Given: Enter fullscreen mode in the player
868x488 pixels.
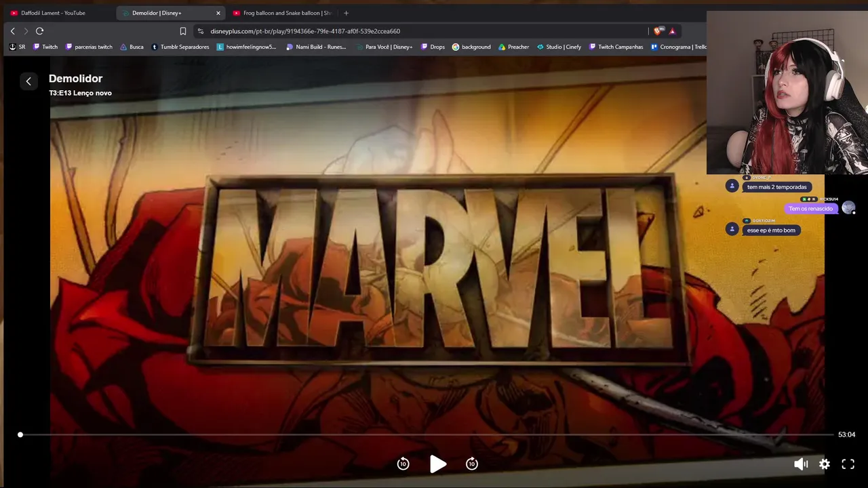Looking at the screenshot, I should (848, 464).
